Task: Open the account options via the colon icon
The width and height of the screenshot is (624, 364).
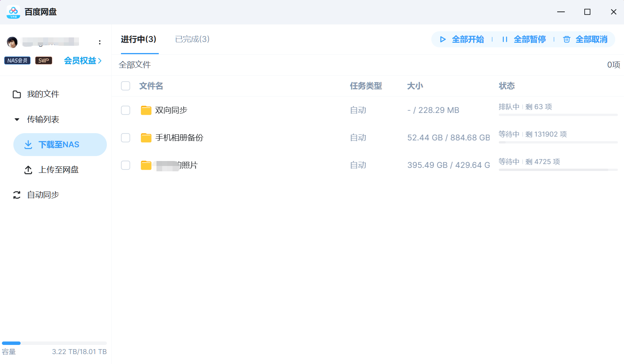Action: pyautogui.click(x=99, y=42)
